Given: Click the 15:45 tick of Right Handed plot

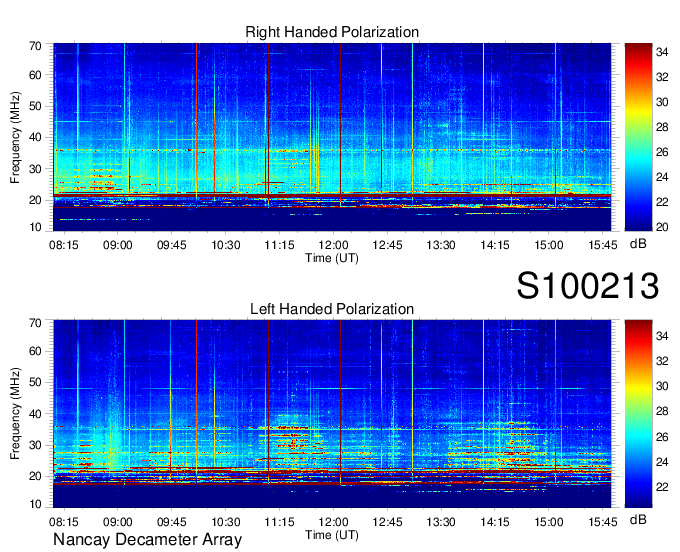Looking at the screenshot, I should [x=603, y=245].
